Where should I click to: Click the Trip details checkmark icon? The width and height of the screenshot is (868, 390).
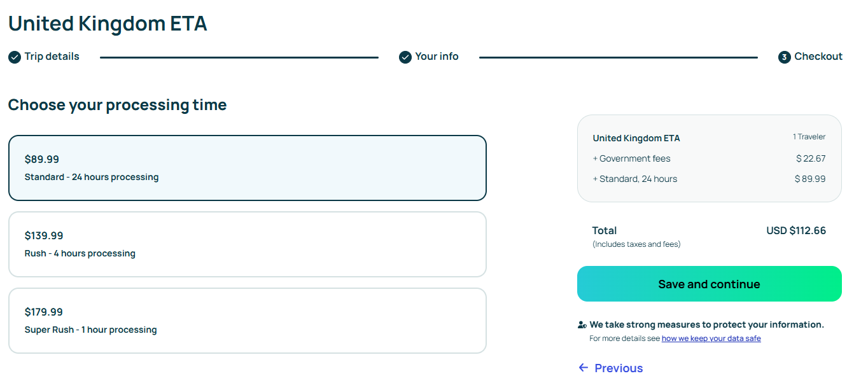tap(15, 57)
